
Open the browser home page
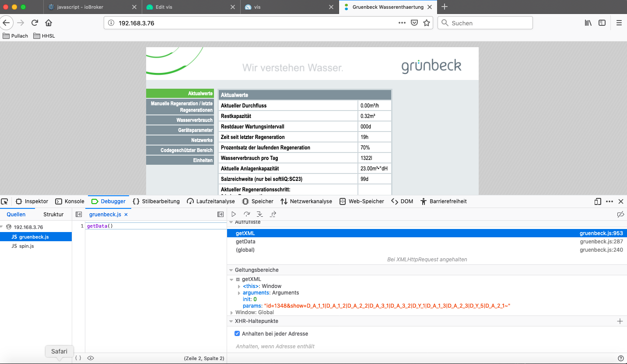[x=49, y=23]
